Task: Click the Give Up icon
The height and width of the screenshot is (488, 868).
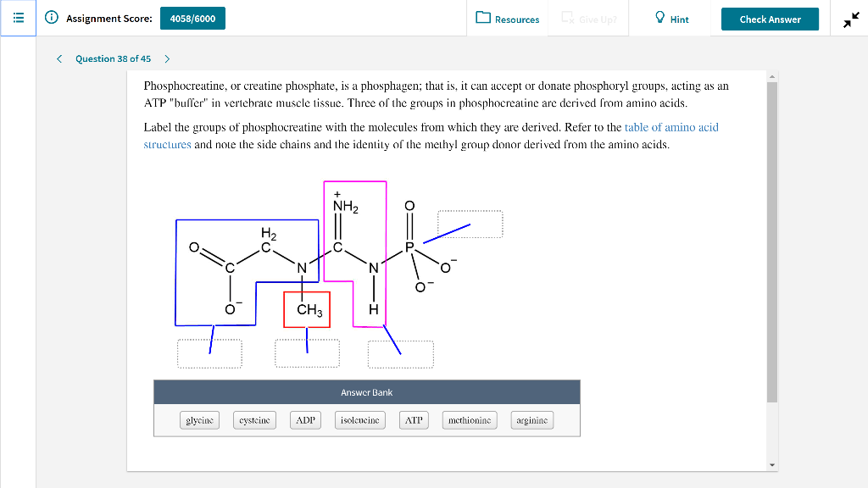Action: 566,18
